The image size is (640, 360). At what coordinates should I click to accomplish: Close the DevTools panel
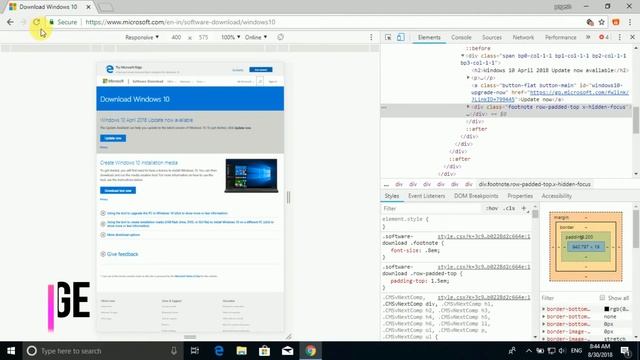click(x=633, y=37)
